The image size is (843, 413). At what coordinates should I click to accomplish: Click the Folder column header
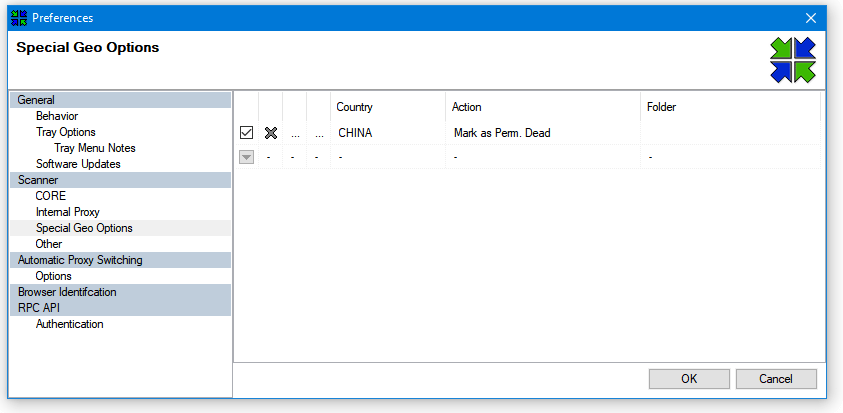point(731,106)
